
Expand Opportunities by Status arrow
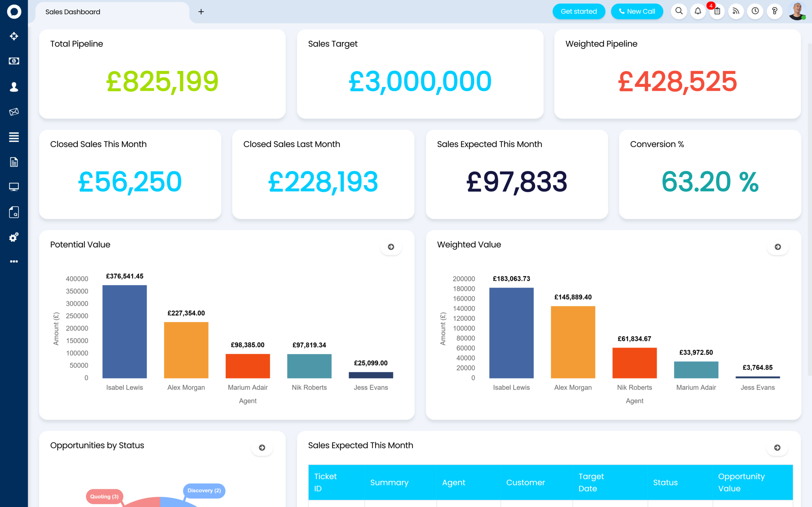pos(262,448)
